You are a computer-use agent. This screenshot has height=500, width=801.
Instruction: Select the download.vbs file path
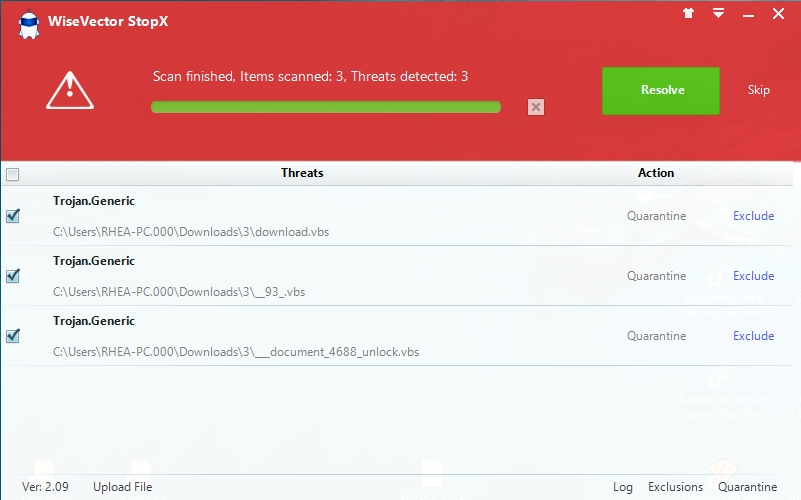(x=191, y=232)
